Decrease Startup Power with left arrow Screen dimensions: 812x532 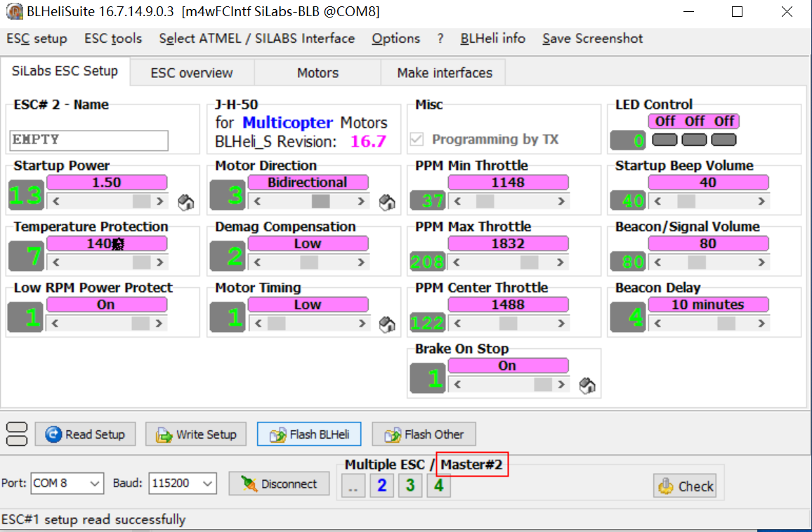55,201
